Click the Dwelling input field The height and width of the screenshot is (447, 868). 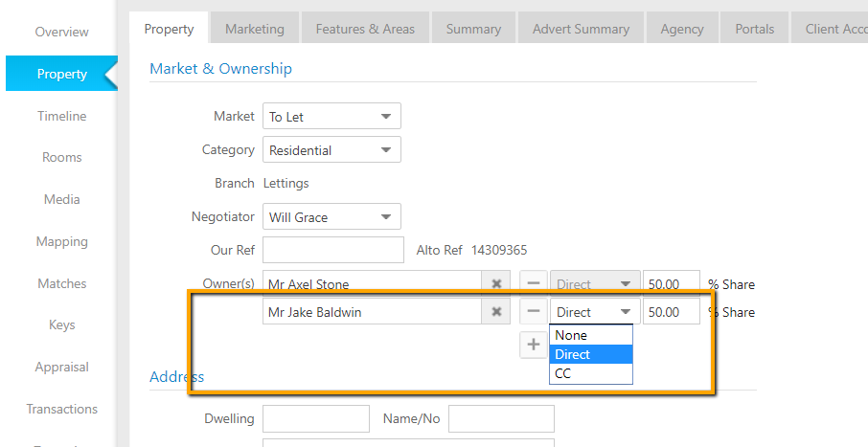[315, 418]
